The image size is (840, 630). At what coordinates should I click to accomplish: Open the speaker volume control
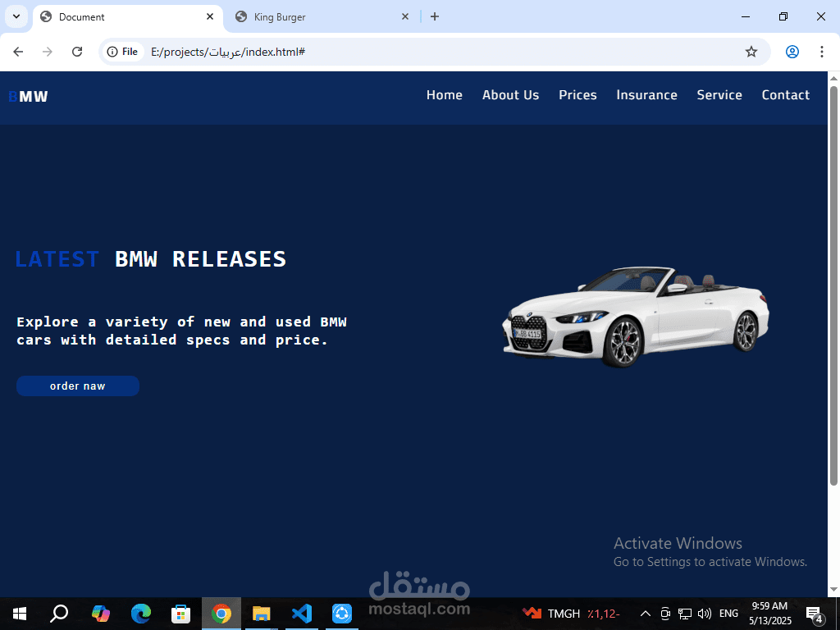704,614
